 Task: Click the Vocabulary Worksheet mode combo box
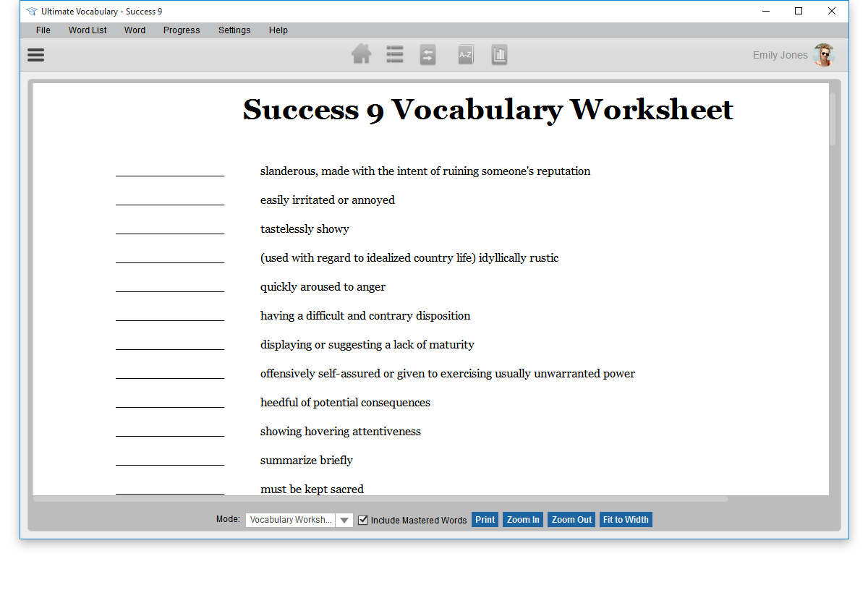click(291, 520)
